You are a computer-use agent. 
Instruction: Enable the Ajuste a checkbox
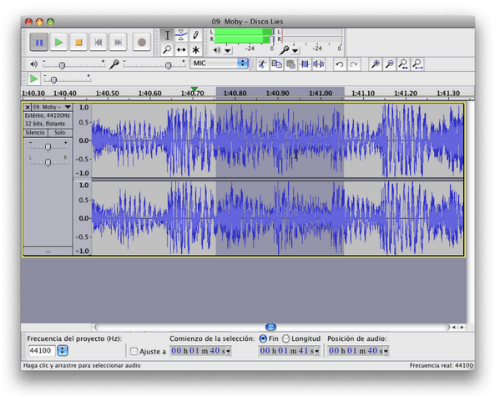click(x=134, y=351)
